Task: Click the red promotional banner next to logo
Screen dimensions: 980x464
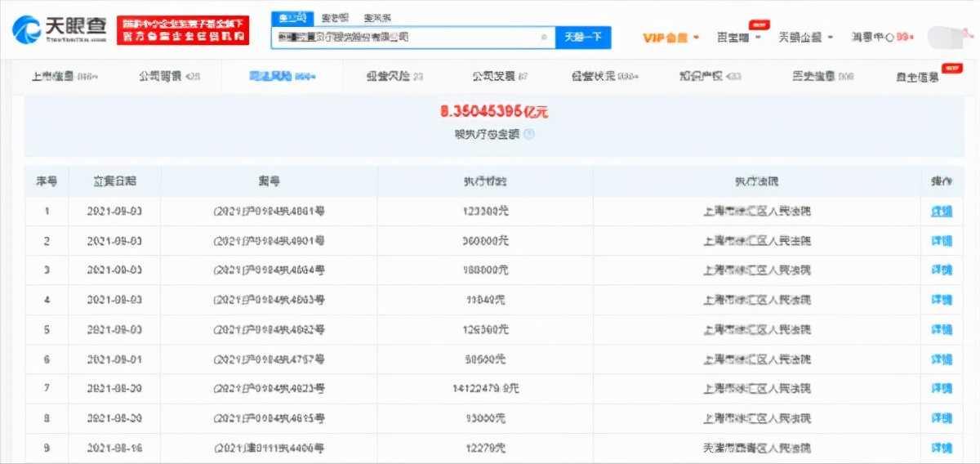Action: pos(182,31)
